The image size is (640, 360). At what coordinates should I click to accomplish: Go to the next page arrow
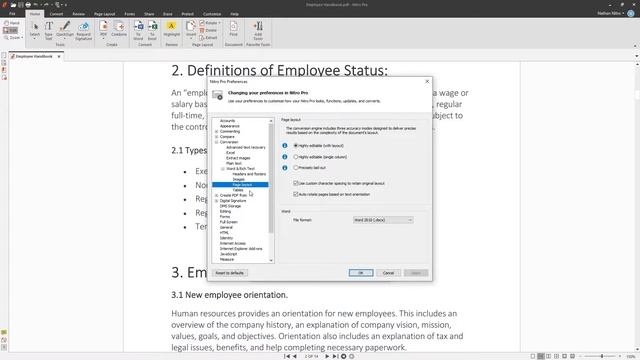(x=327, y=356)
